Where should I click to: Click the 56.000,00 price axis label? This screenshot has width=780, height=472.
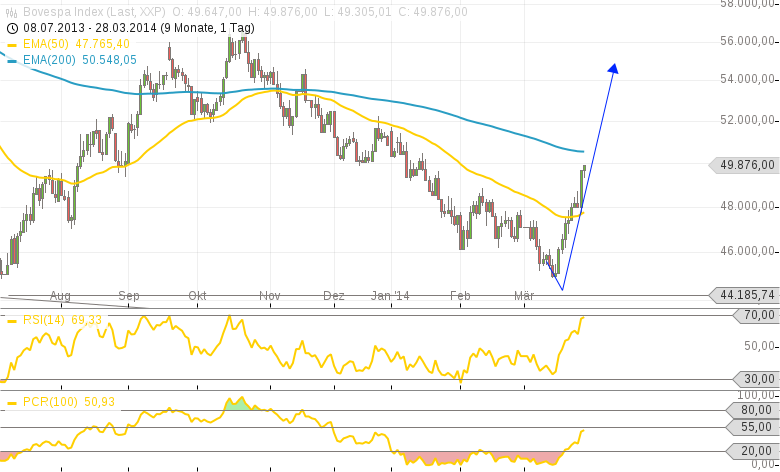(748, 41)
